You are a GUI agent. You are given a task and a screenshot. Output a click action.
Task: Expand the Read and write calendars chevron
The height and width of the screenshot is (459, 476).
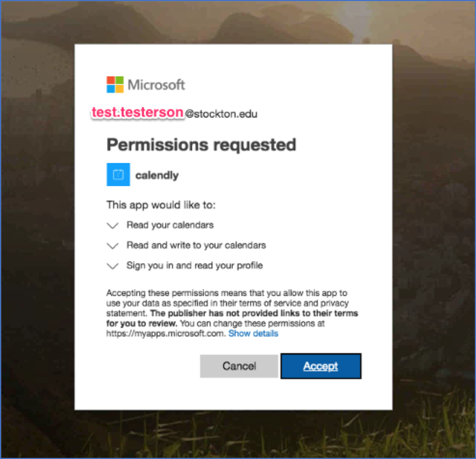click(112, 246)
